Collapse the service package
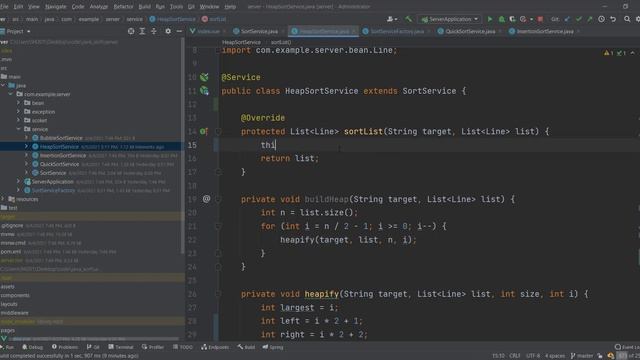Image resolution: width=640 pixels, height=360 pixels. 18,129
